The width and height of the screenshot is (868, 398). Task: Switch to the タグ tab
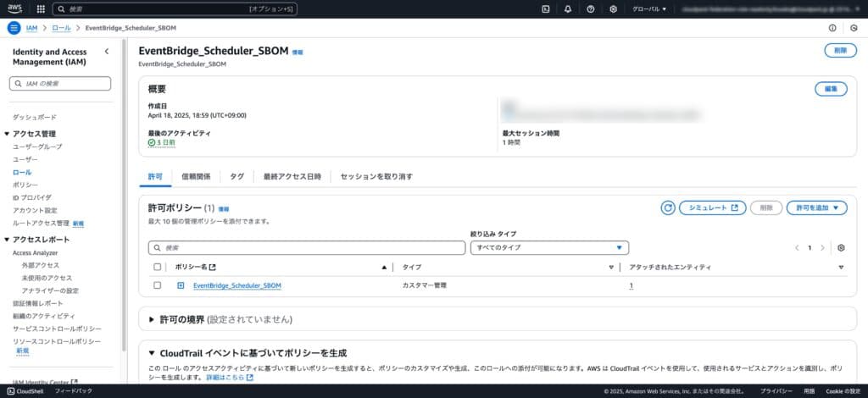pyautogui.click(x=237, y=176)
